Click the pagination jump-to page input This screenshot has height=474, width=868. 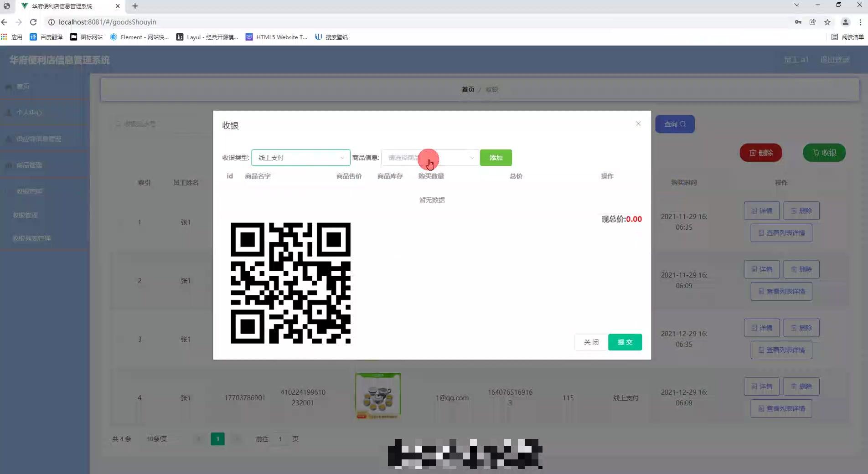pos(280,439)
